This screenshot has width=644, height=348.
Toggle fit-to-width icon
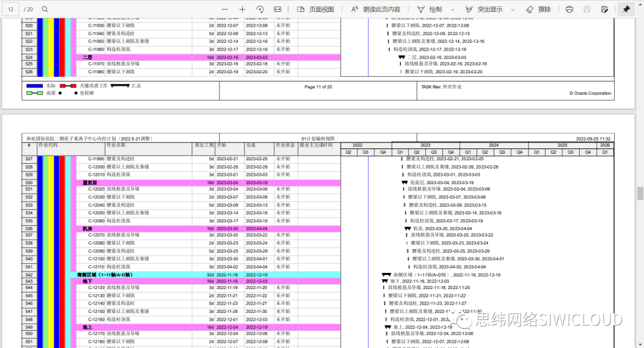pos(278,9)
